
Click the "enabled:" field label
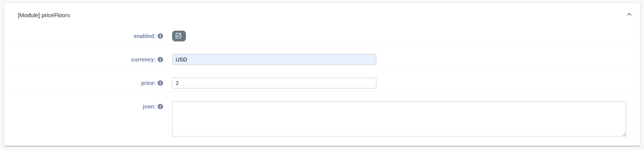tap(144, 36)
